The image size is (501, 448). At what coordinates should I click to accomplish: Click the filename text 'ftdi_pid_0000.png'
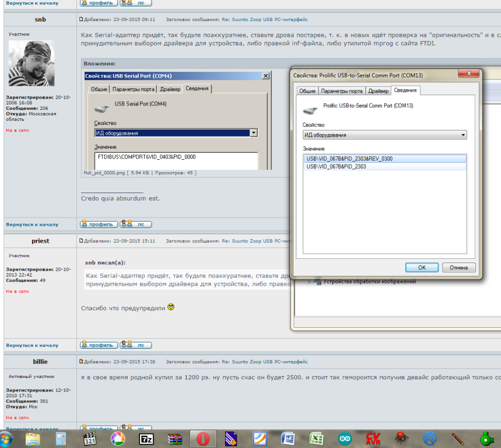pos(104,173)
